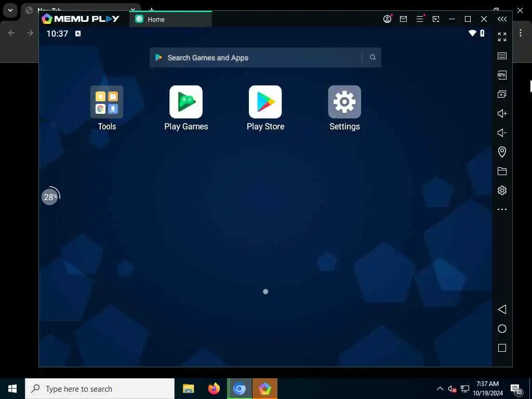This screenshot has height=399, width=532.
Task: Increase emulator volume
Action: [502, 113]
